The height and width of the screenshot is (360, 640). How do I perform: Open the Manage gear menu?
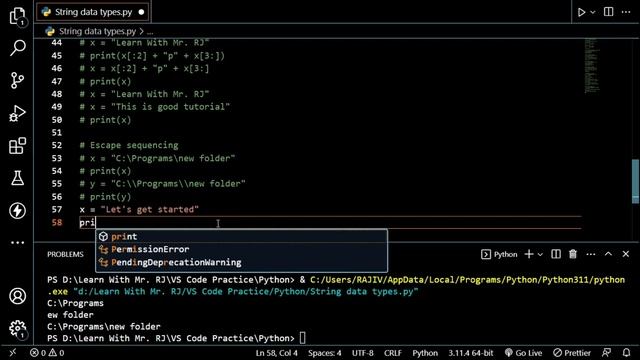click(x=17, y=328)
